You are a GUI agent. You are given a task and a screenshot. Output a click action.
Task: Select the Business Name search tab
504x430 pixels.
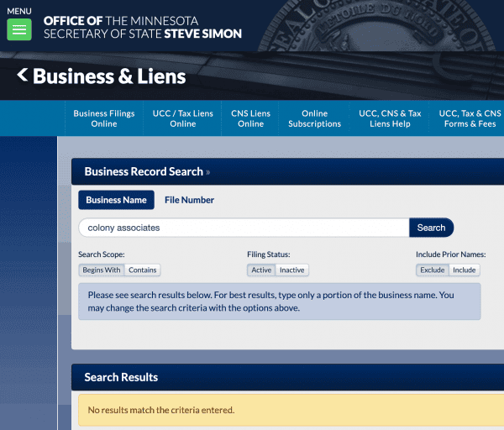[x=117, y=200]
